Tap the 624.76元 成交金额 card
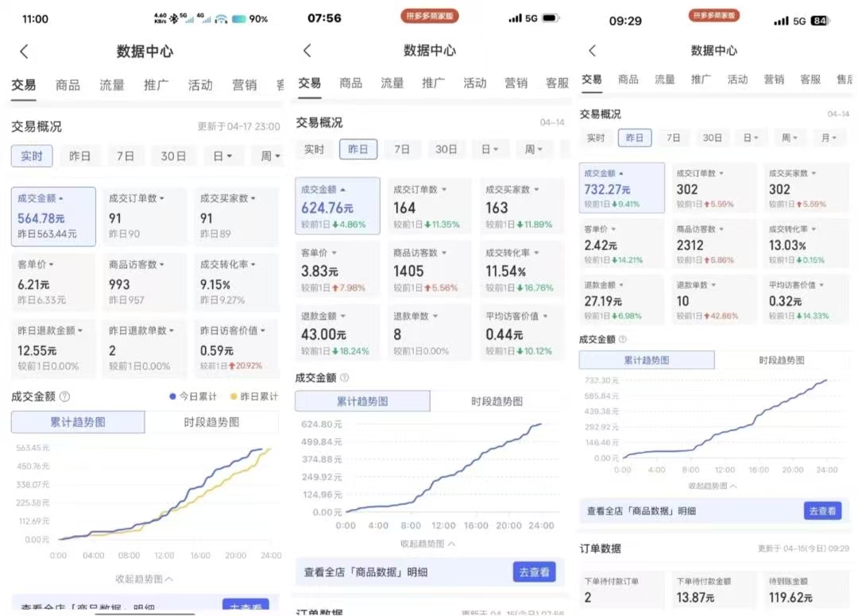Viewport: 858px width, 616px height. (x=338, y=206)
